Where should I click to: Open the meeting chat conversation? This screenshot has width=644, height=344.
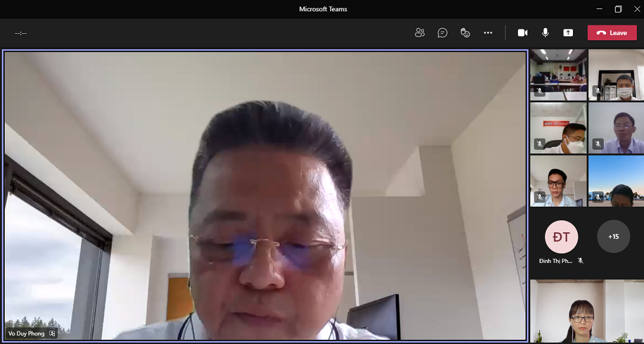442,33
